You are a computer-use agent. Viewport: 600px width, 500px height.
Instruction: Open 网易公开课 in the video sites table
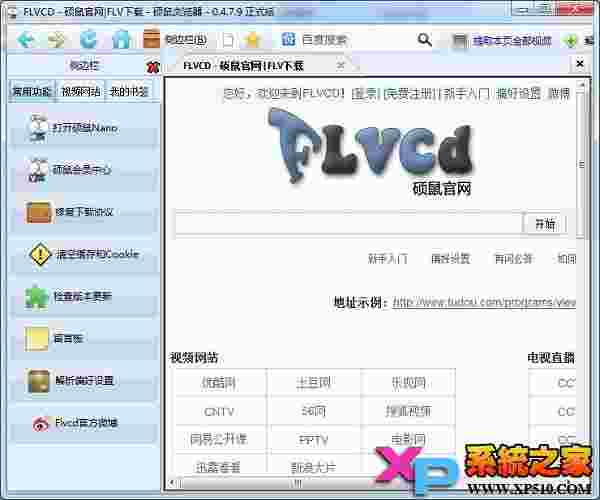[219, 440]
